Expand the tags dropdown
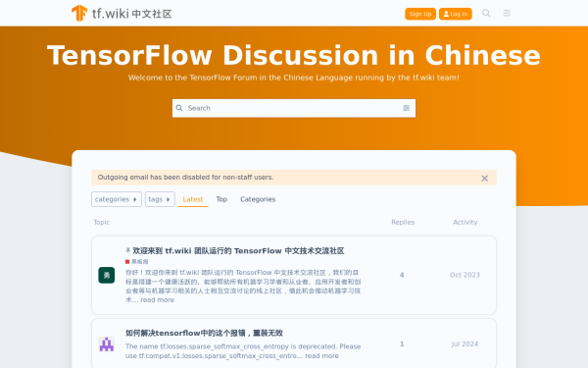588x368 pixels. click(160, 199)
